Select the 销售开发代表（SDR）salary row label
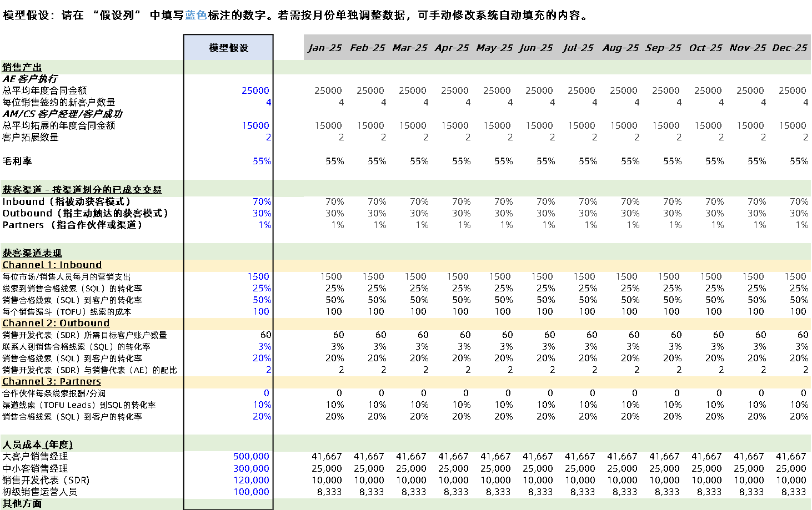812x510 pixels. coord(46,480)
